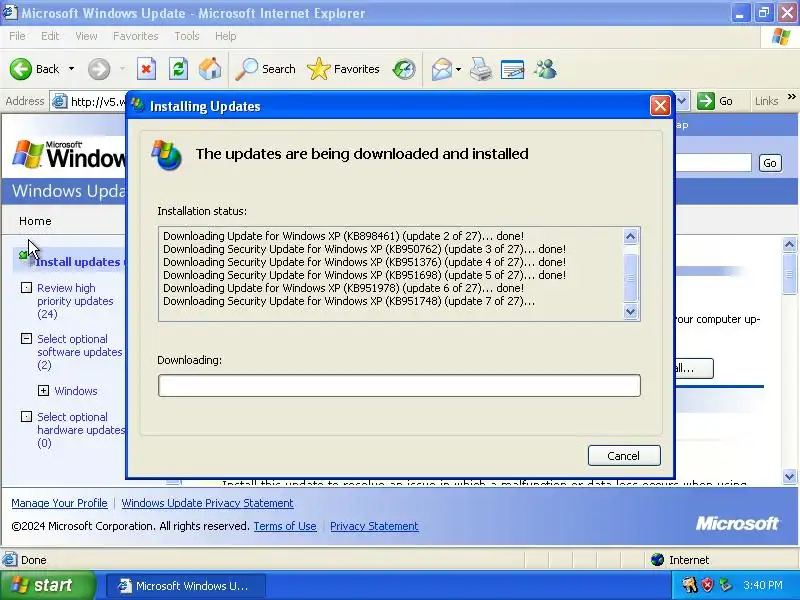
Task: Expand the Links toolbar chevron
Action: [x=791, y=96]
